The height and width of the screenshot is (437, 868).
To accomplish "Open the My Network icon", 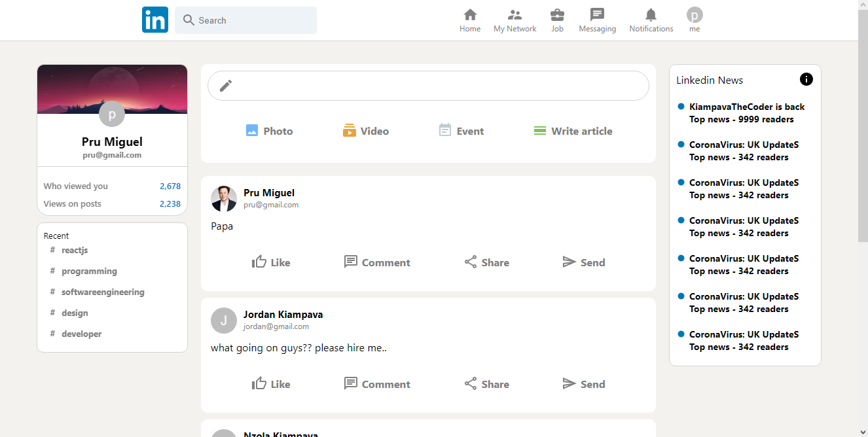I will [x=515, y=19].
